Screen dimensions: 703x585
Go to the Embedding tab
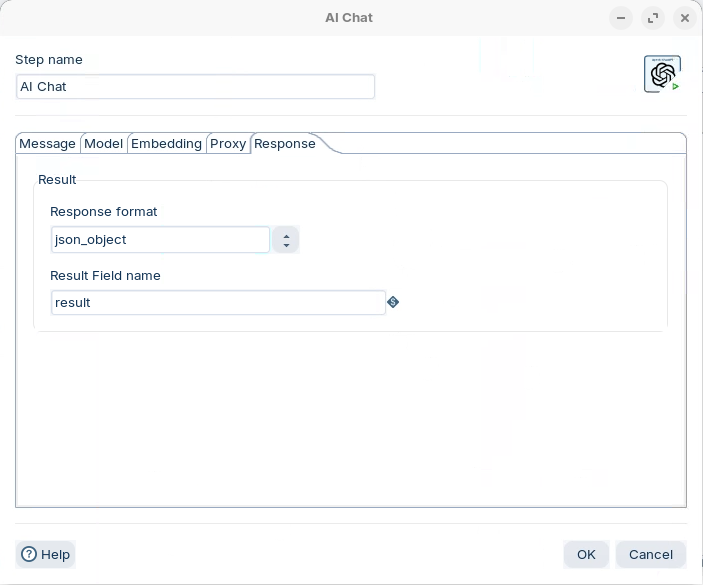click(166, 144)
